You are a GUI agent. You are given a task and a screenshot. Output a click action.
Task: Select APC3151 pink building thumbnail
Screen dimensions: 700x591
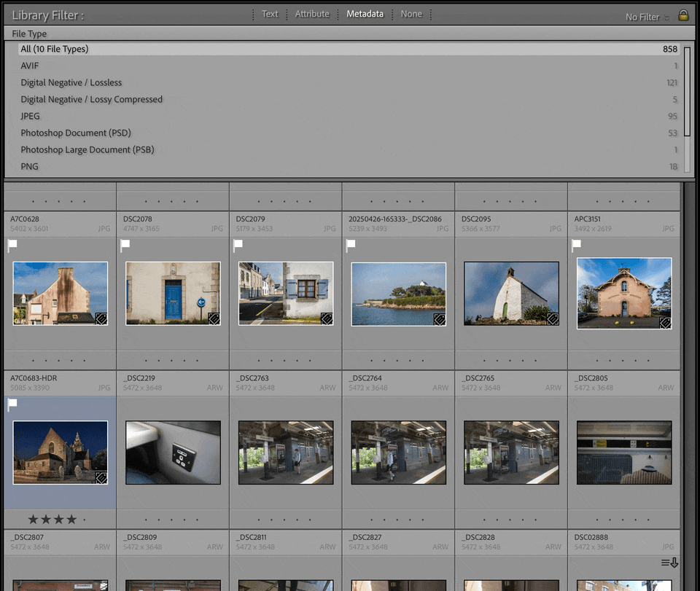(x=624, y=294)
